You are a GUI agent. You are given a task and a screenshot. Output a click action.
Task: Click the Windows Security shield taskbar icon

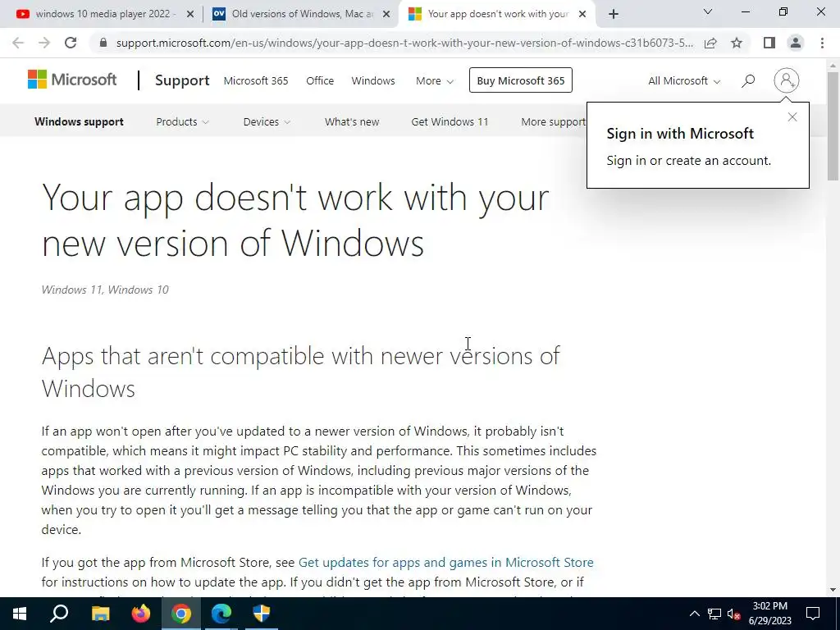(x=262, y=614)
